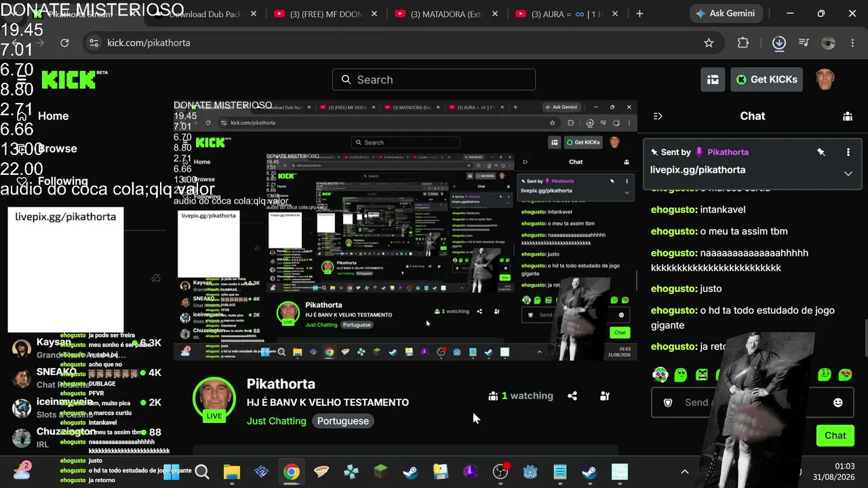This screenshot has width=868, height=488.
Task: Open chat users list icon
Action: (x=848, y=116)
